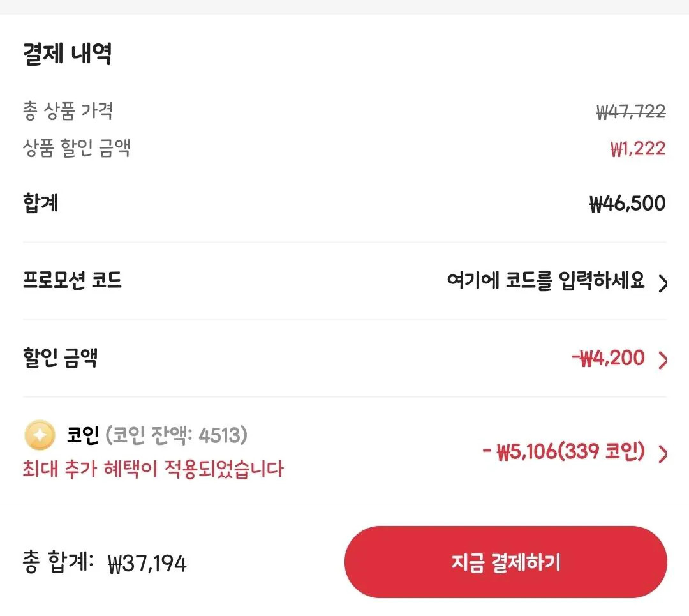Click the 결제 내역 header
The height and width of the screenshot is (616, 689).
[x=68, y=54]
